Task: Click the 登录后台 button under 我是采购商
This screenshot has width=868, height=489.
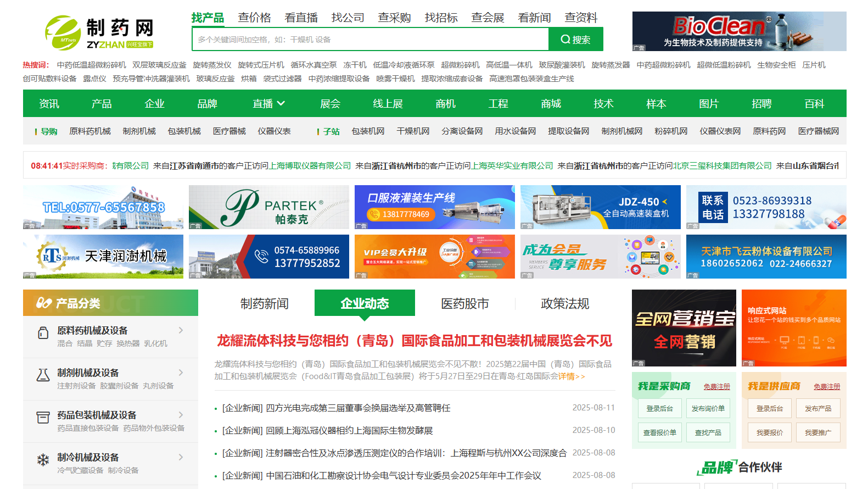Action: click(659, 408)
